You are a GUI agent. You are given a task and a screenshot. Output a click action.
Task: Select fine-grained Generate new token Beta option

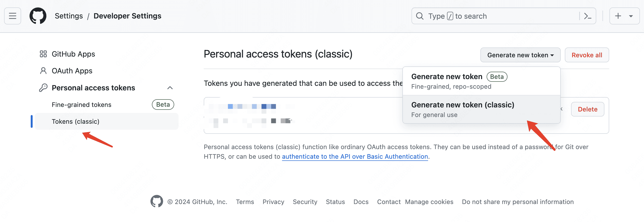click(x=482, y=81)
